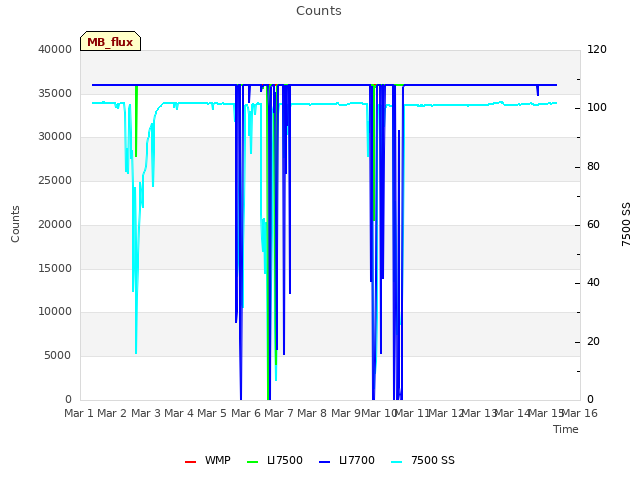The width and height of the screenshot is (640, 480).
Task: Click the Mar 1 date tick
Action: (x=79, y=413)
